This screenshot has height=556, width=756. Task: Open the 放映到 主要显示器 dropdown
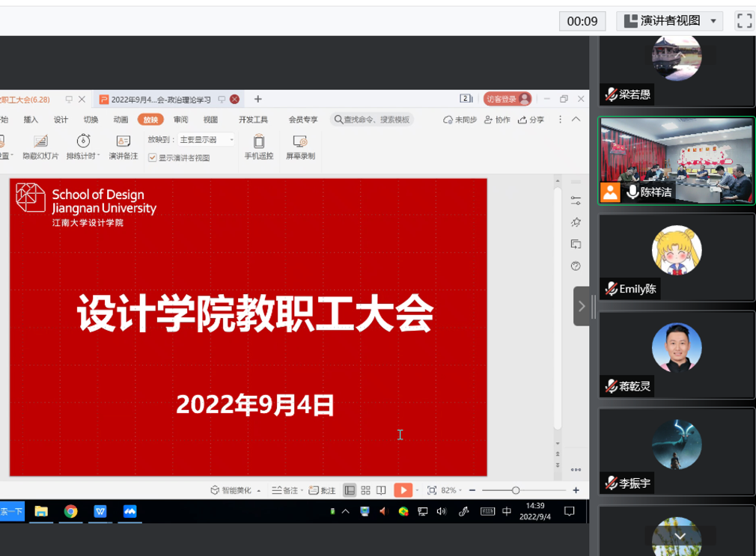(x=207, y=140)
